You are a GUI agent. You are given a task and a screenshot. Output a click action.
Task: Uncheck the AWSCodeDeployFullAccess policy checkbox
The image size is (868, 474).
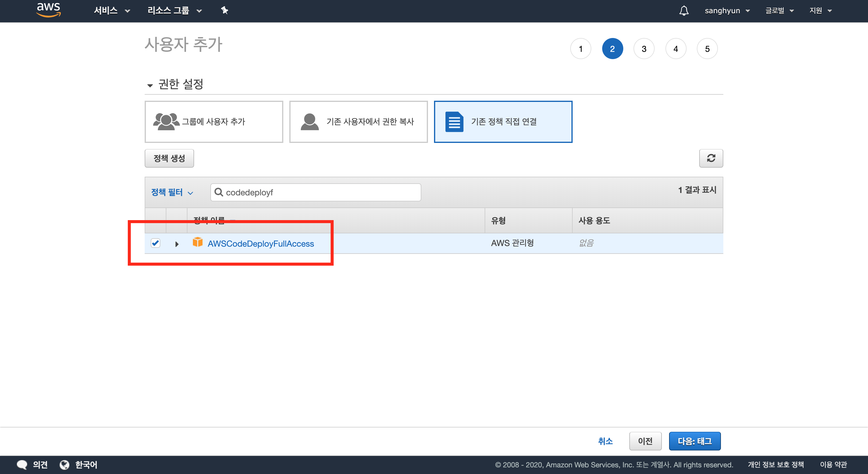[155, 243]
